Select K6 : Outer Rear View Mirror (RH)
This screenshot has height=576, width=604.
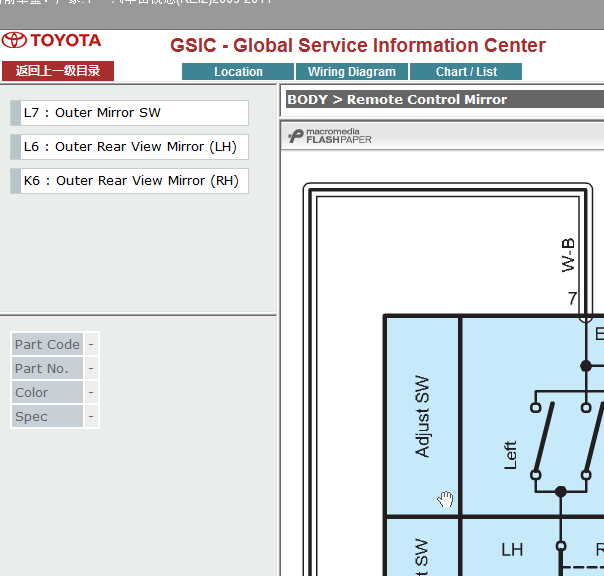pos(129,181)
